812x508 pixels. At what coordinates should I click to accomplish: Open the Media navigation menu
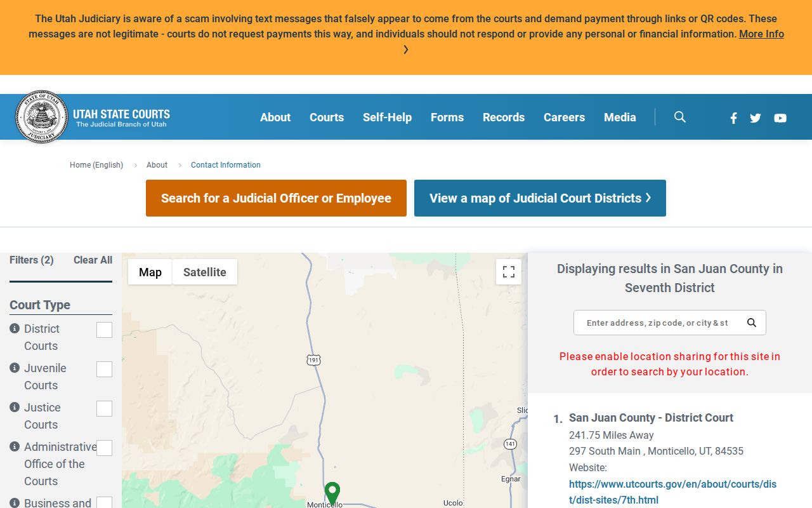coord(620,117)
